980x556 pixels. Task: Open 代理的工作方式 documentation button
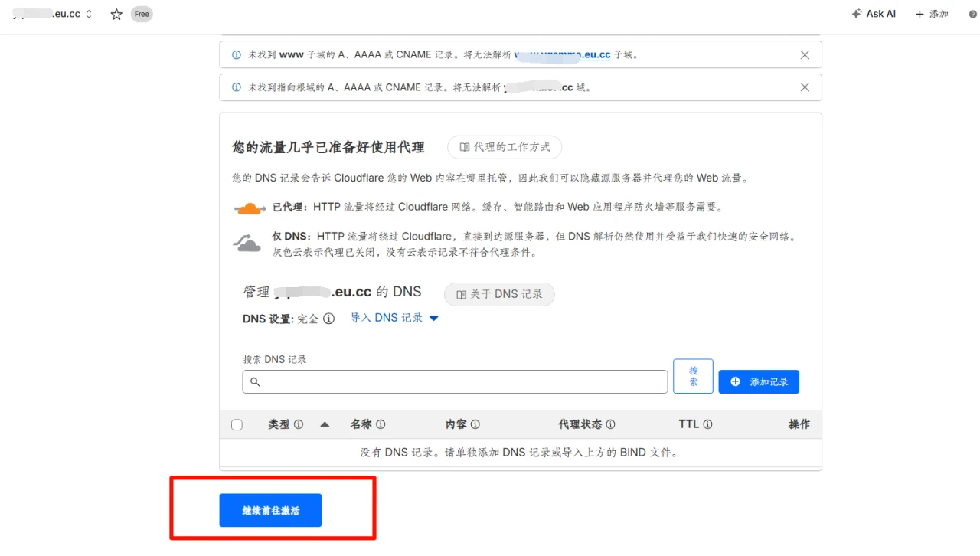(x=505, y=147)
